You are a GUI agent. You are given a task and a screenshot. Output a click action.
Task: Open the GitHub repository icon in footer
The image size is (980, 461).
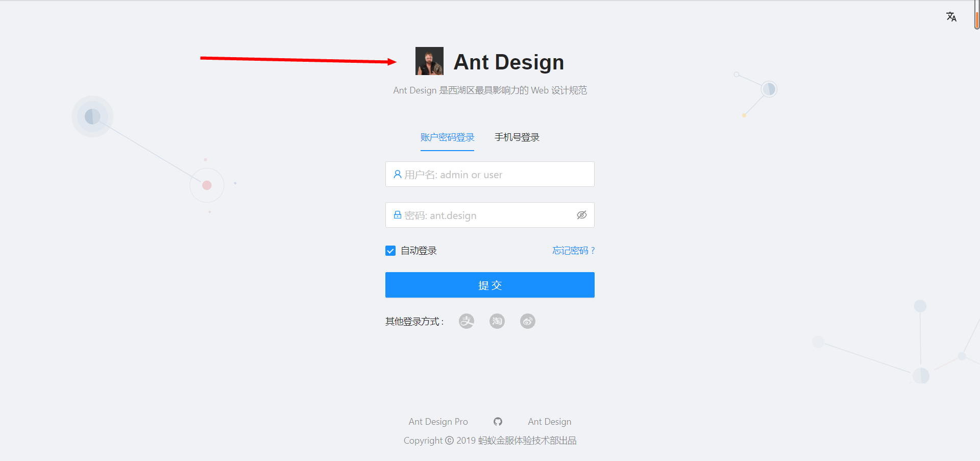pos(498,422)
